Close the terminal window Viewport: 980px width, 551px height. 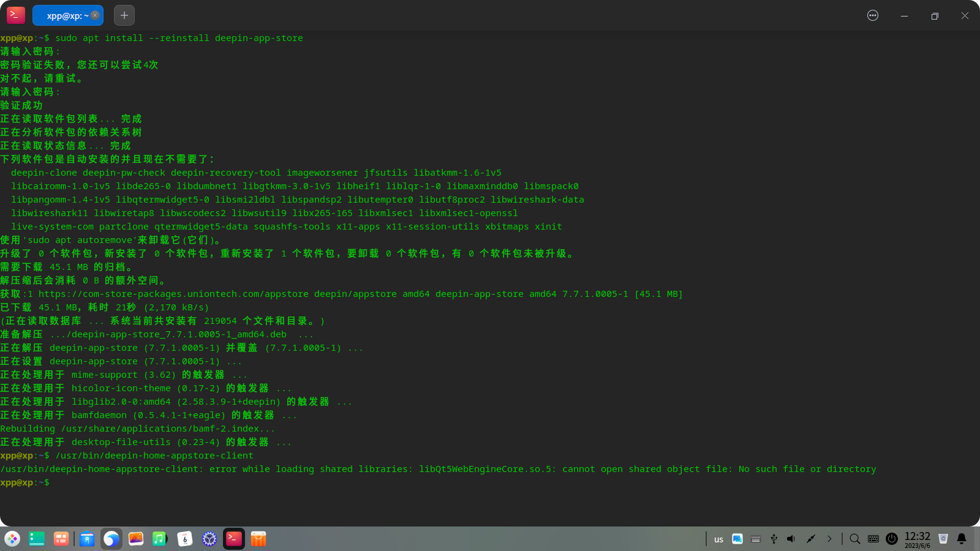[x=965, y=16]
